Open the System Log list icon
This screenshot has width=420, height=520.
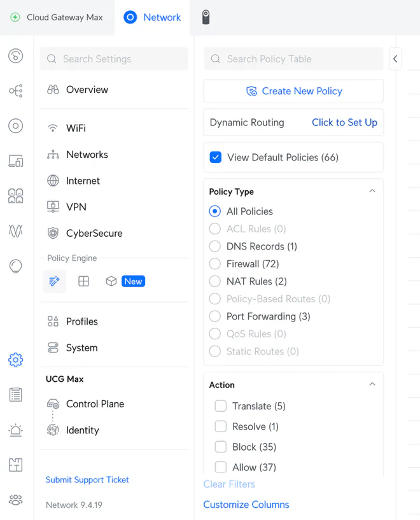coord(15,395)
